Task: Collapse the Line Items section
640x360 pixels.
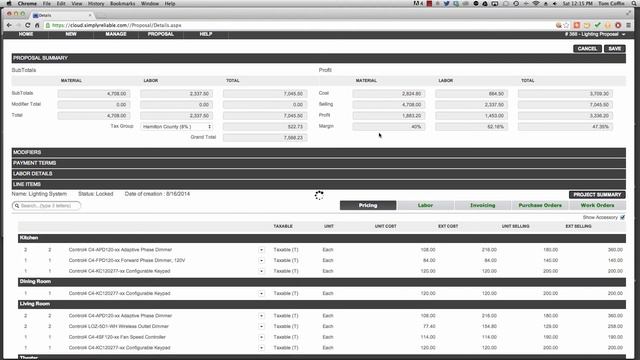Action: [x=318, y=184]
